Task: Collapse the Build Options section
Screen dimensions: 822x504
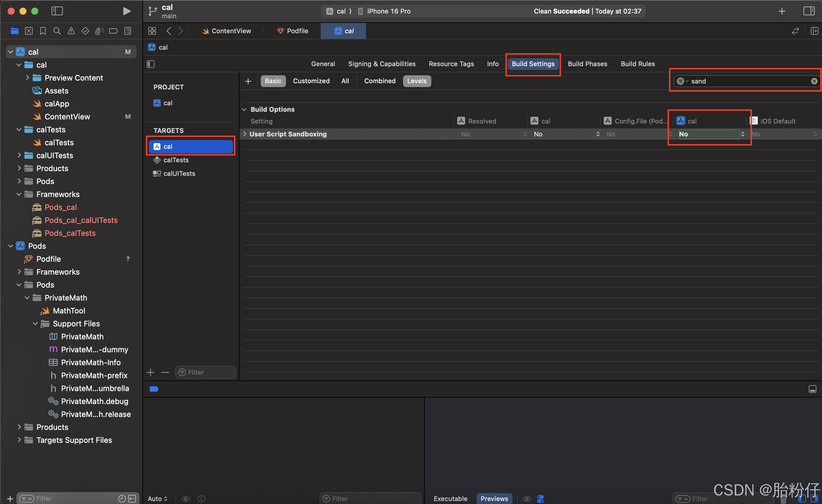Action: [x=244, y=109]
